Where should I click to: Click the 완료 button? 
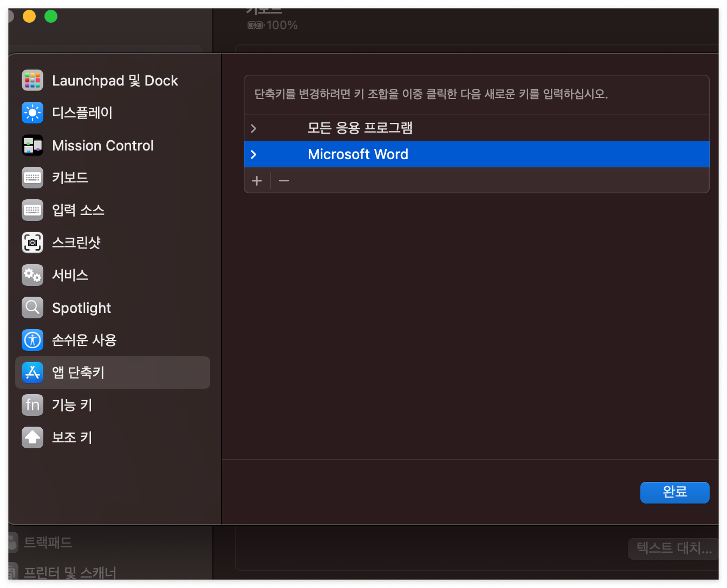[x=674, y=492]
